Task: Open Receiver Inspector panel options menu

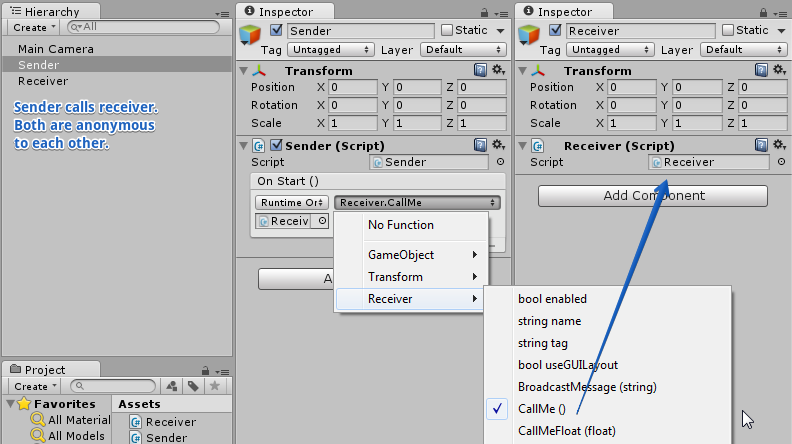Action: [780, 14]
